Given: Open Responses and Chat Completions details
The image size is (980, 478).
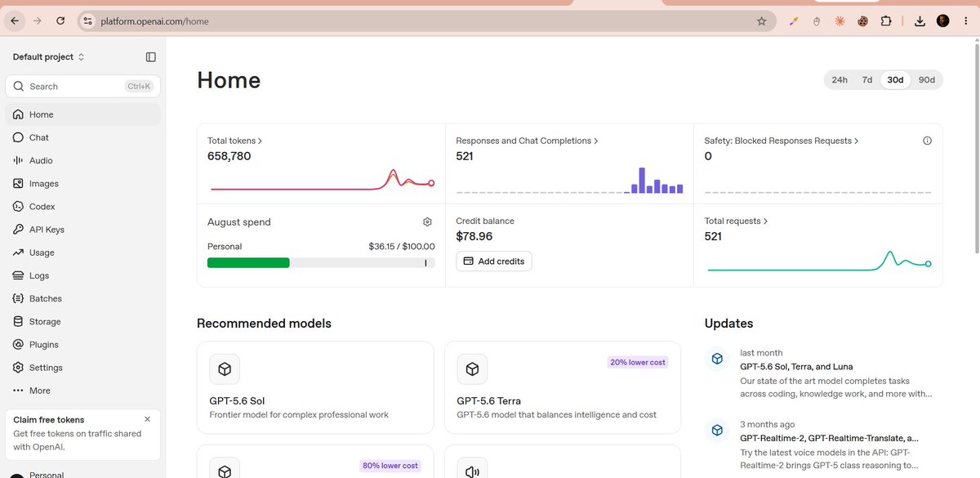Looking at the screenshot, I should tap(527, 141).
